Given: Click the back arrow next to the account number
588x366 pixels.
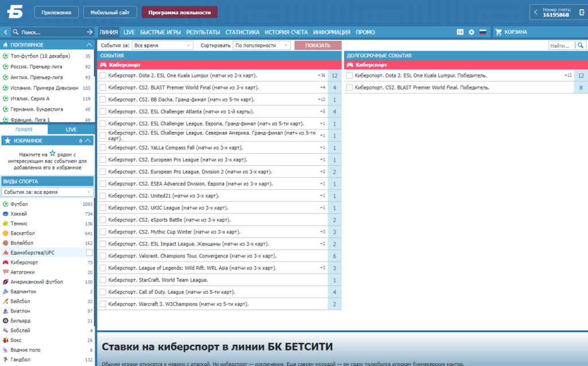Looking at the screenshot, I should [x=536, y=13].
